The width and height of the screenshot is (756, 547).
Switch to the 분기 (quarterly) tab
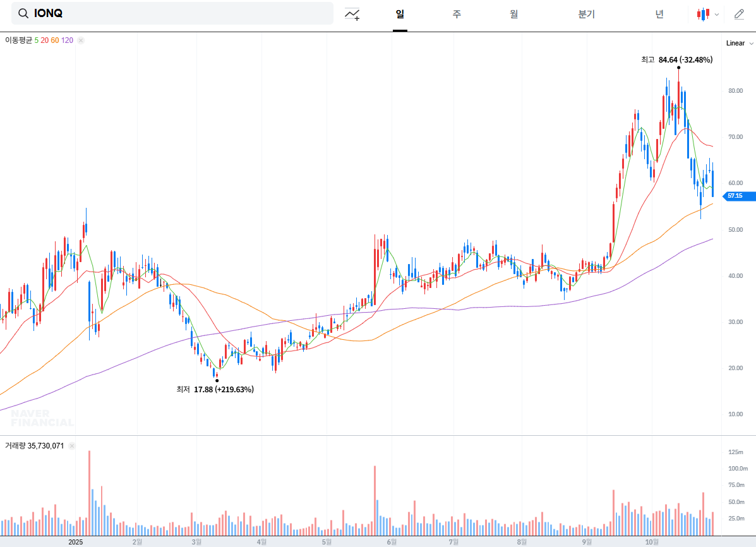[586, 15]
